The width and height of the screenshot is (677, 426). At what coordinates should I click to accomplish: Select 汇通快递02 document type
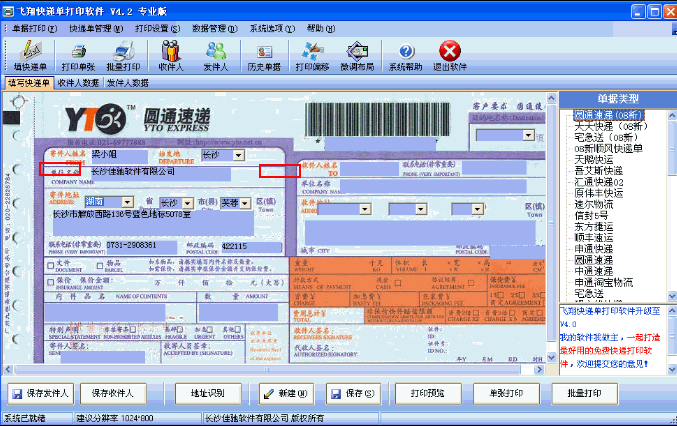point(599,182)
